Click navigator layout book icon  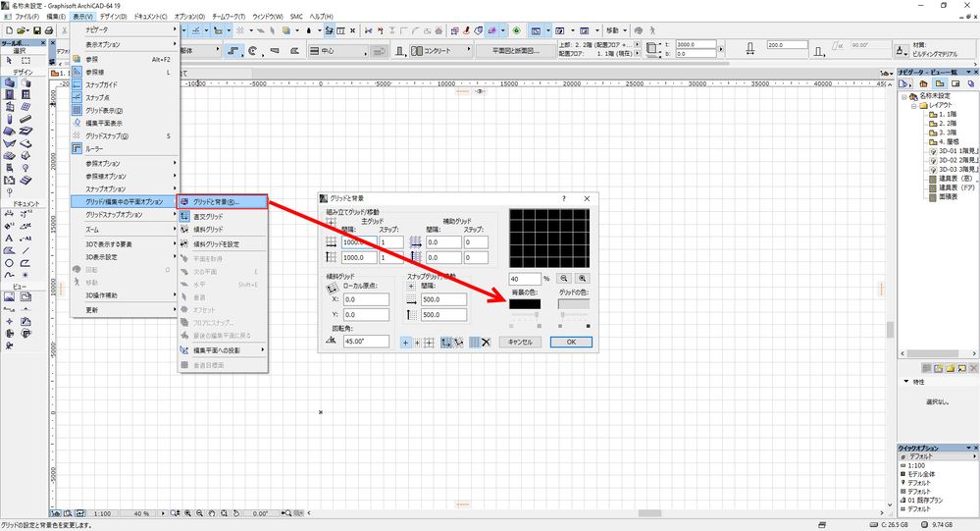(955, 83)
